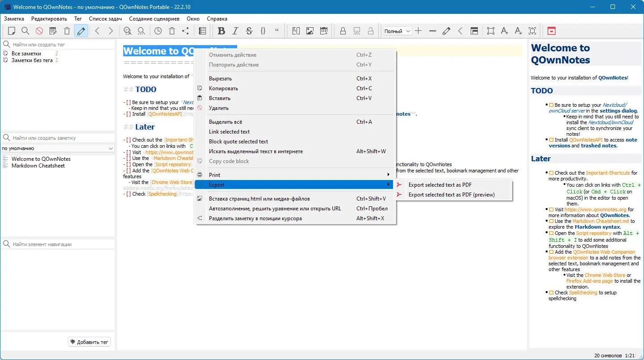
Task: Select Markdown Cheatsheet in the note list
Action: [38, 166]
